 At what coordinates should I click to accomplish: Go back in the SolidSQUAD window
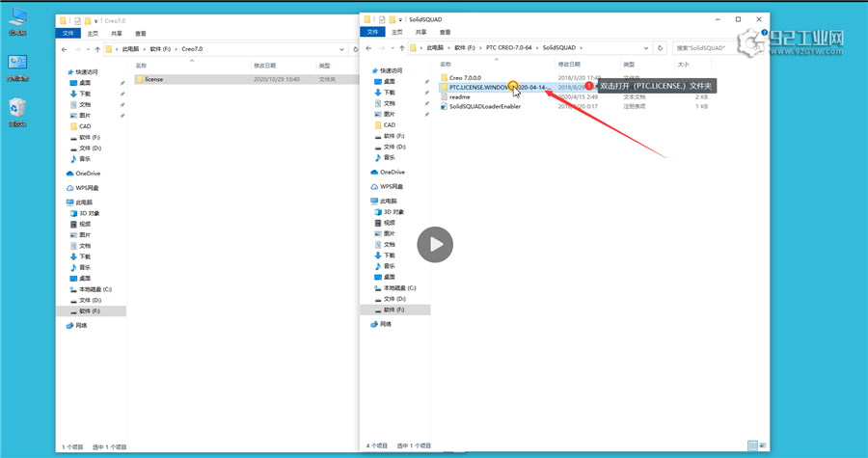368,48
